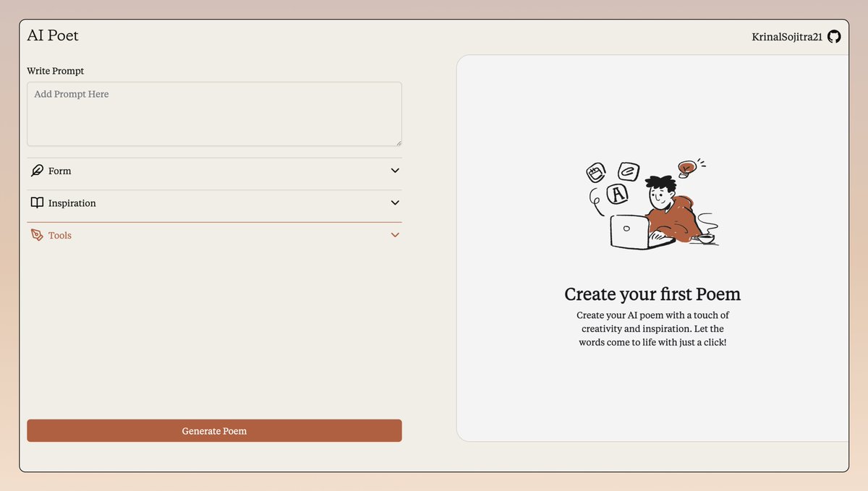Open the Form accordion label
This screenshot has width=868, height=491.
click(x=60, y=171)
